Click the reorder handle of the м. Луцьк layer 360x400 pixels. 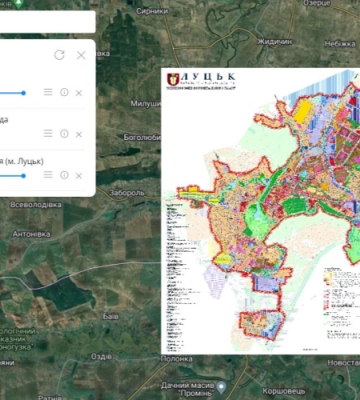pyautogui.click(x=48, y=175)
